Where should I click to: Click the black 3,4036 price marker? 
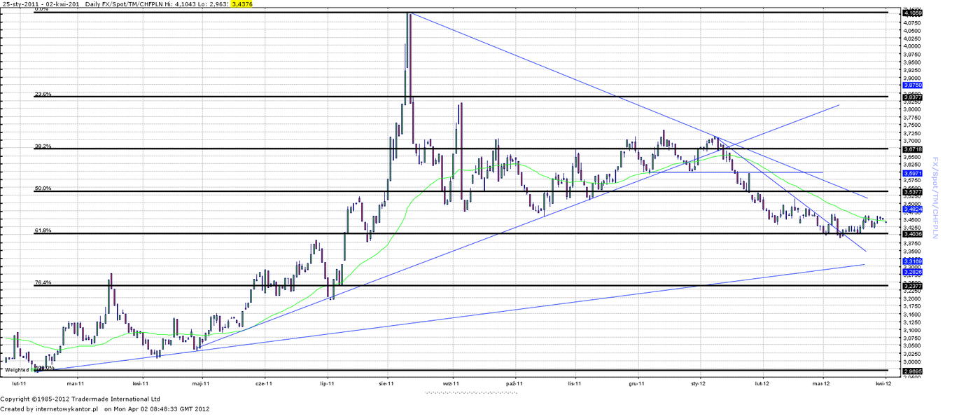[x=913, y=233]
